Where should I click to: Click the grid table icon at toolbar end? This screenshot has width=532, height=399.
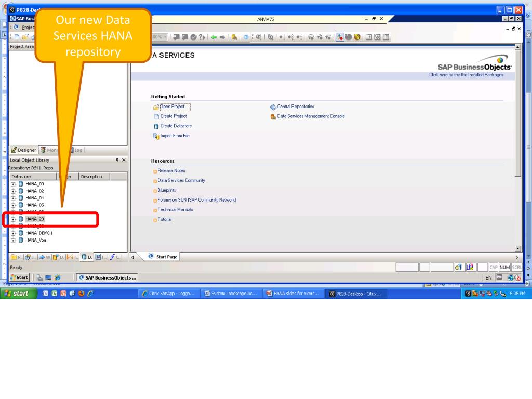coord(386,37)
